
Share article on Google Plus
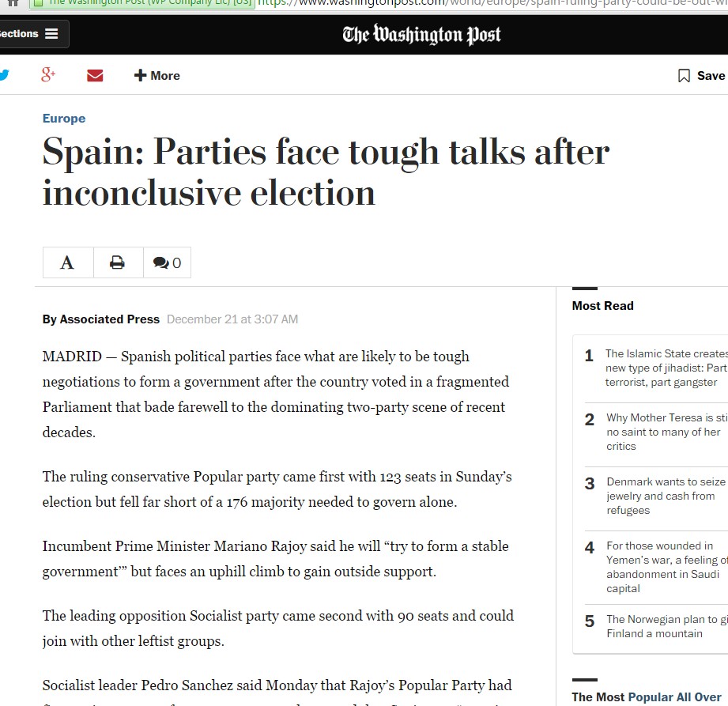pyautogui.click(x=48, y=76)
